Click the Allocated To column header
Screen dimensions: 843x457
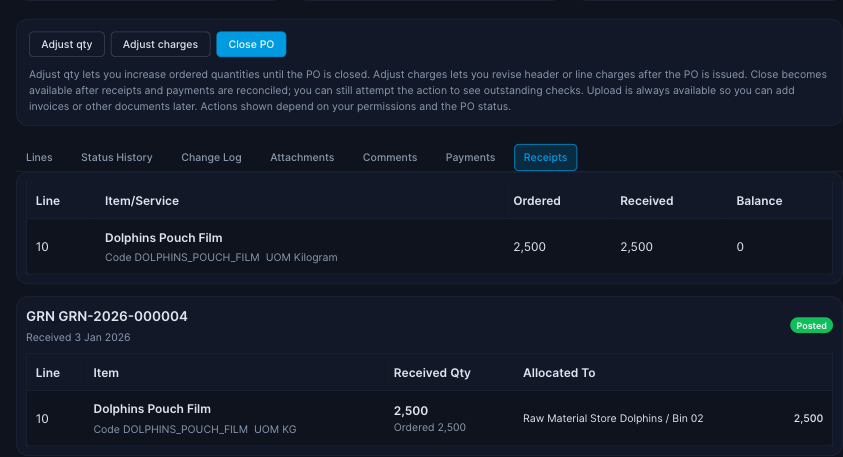(559, 373)
